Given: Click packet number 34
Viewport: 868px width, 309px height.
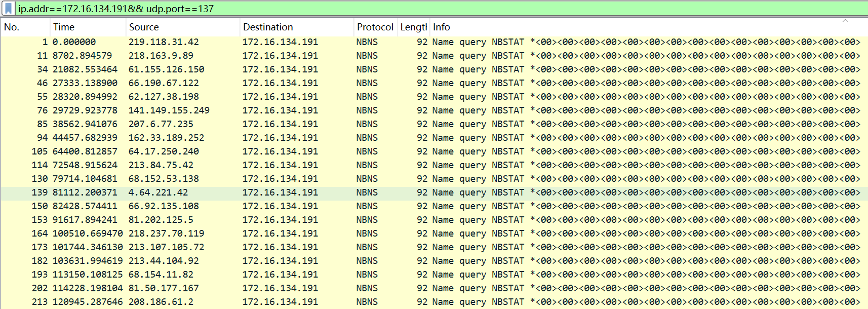Looking at the screenshot, I should click(x=42, y=69).
